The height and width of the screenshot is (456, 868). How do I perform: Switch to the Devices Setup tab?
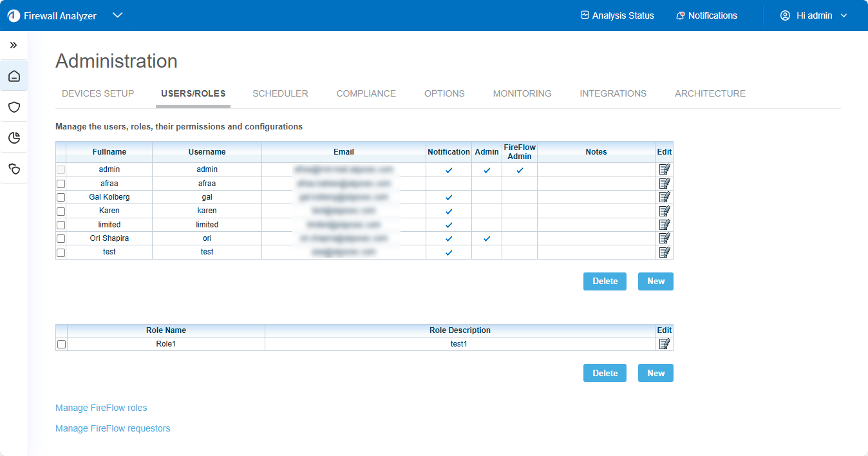pos(98,93)
